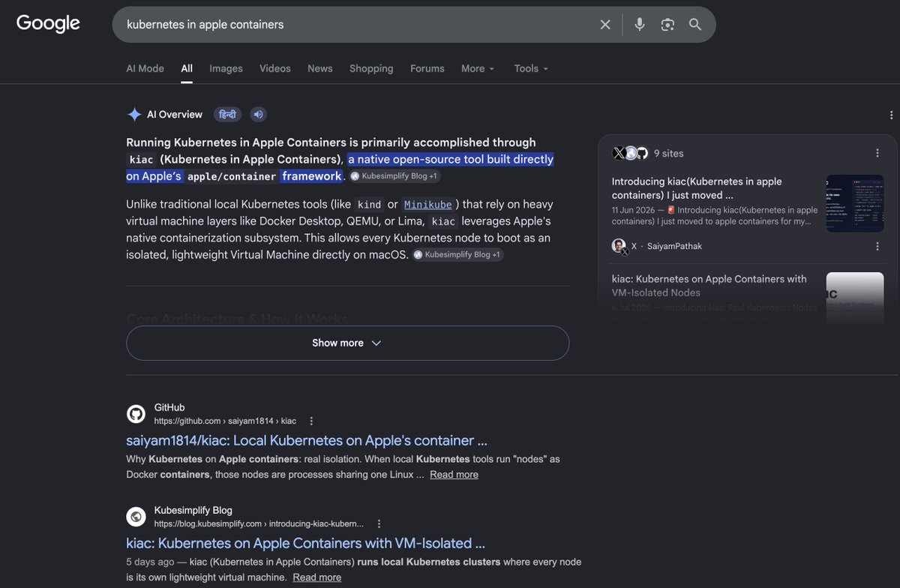Open second Kubesimplify Blog +1 source chip
The width and height of the screenshot is (900, 588).
click(x=457, y=255)
